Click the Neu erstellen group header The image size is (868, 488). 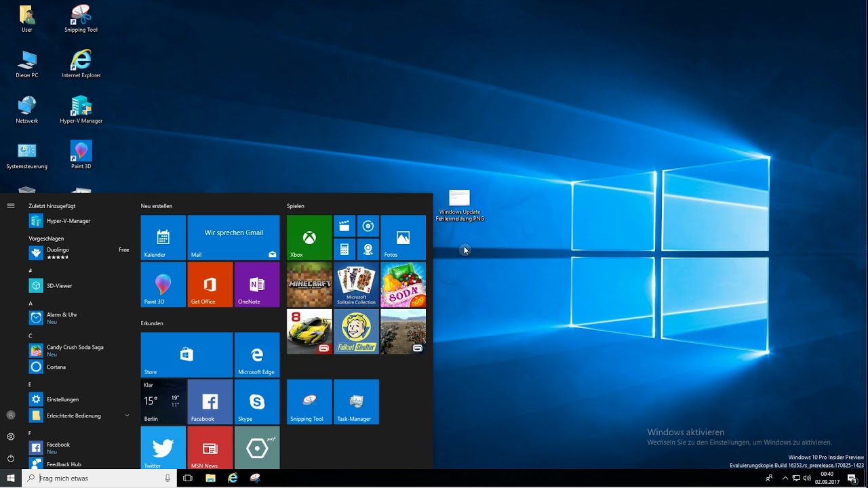click(157, 205)
